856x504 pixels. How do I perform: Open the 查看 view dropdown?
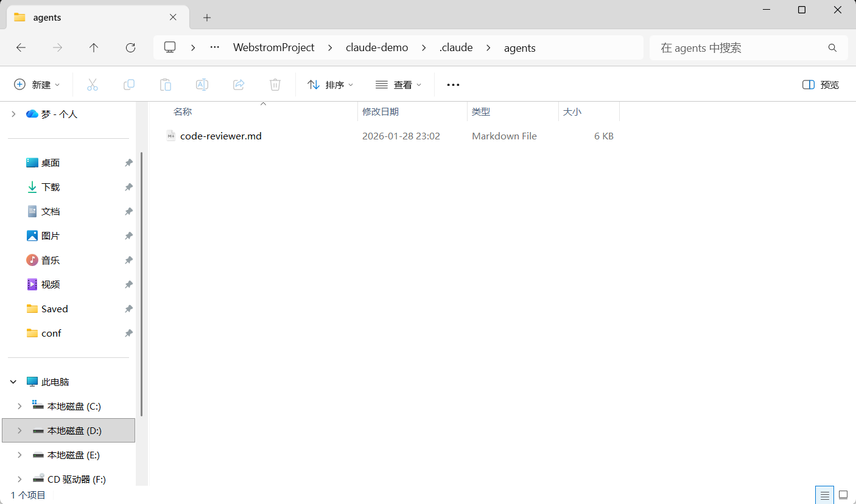coord(399,85)
